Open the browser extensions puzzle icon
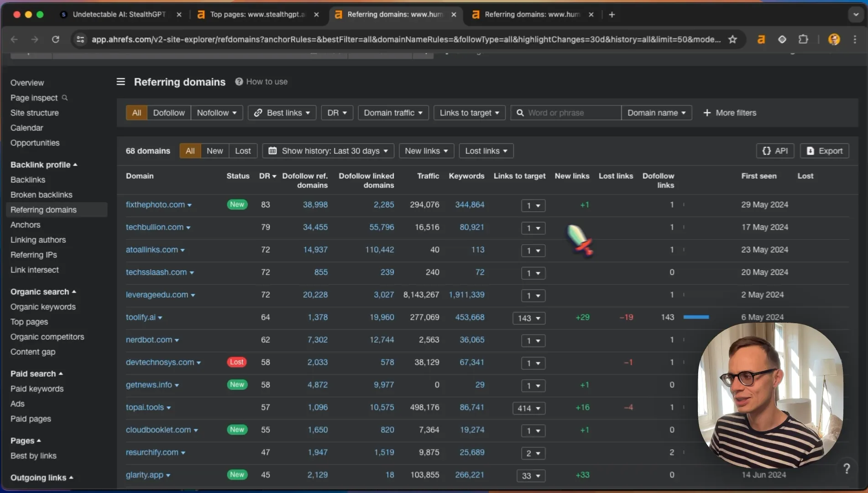The image size is (868, 493). [x=803, y=39]
